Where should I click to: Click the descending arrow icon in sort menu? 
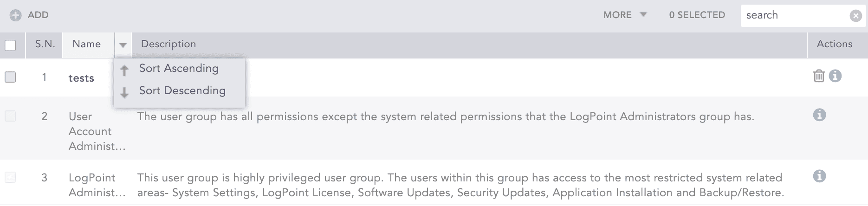[124, 93]
